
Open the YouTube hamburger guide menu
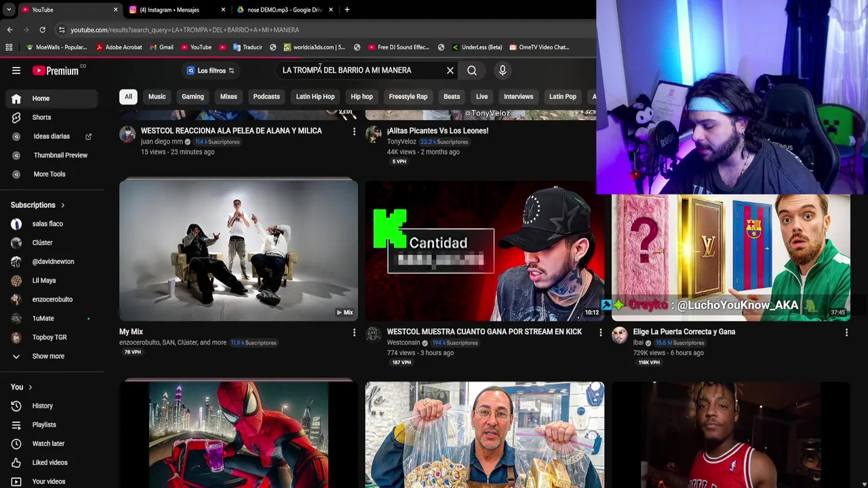16,70
